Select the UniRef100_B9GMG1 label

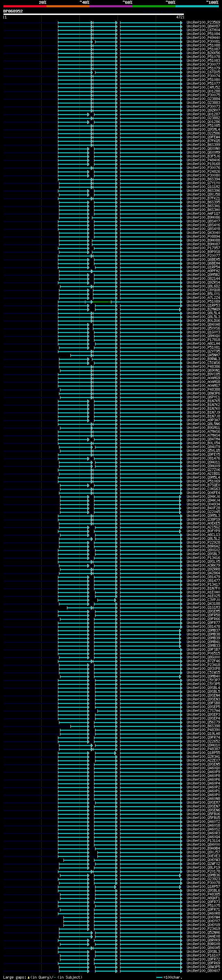pyautogui.click(x=203, y=428)
